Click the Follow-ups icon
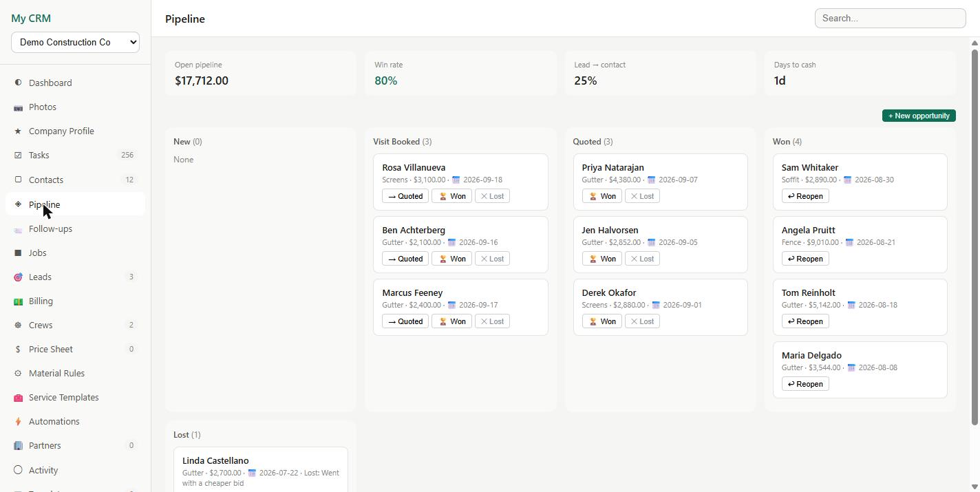980x492 pixels. [x=18, y=229]
